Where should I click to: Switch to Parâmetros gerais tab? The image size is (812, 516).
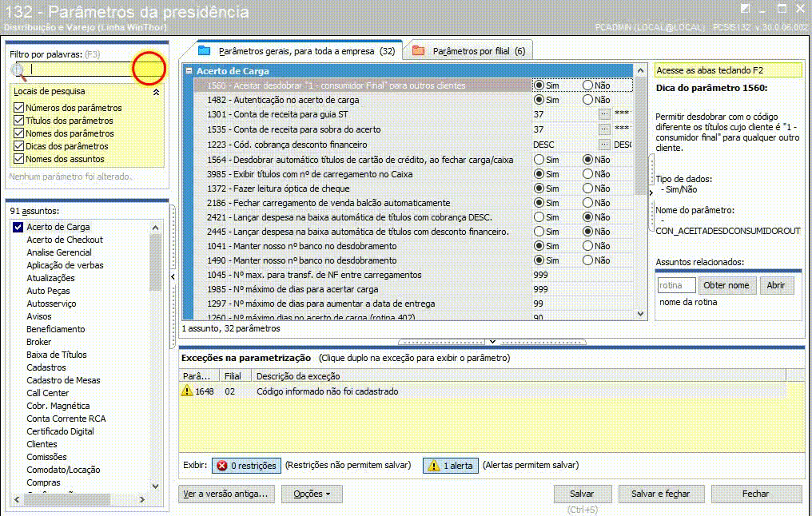coord(297,50)
